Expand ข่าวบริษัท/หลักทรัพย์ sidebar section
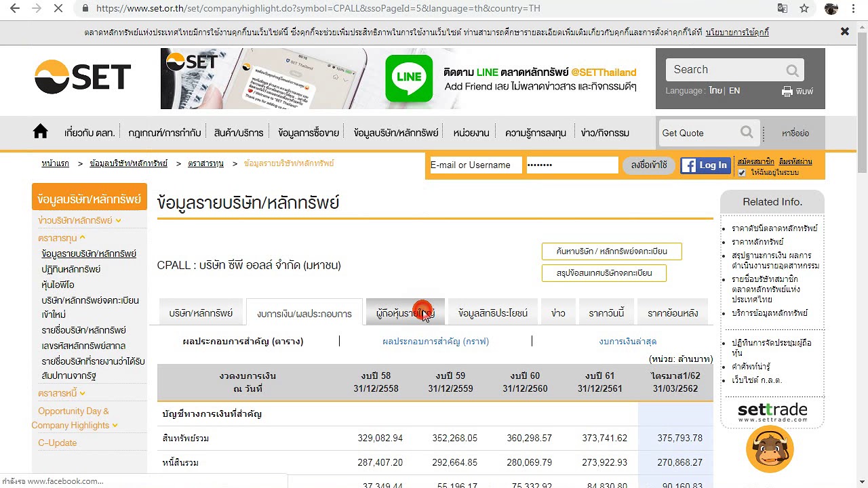Screen dimensions: 868x488 79,220
